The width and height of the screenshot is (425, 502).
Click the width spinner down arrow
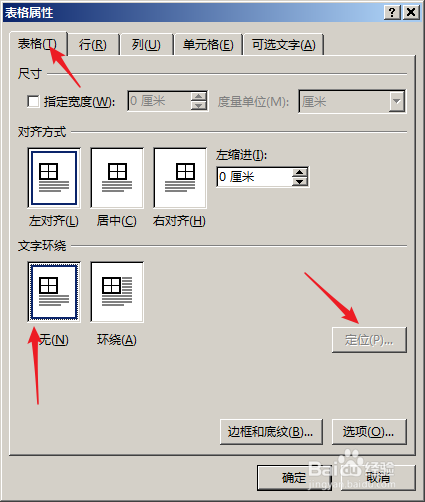pyautogui.click(x=198, y=105)
